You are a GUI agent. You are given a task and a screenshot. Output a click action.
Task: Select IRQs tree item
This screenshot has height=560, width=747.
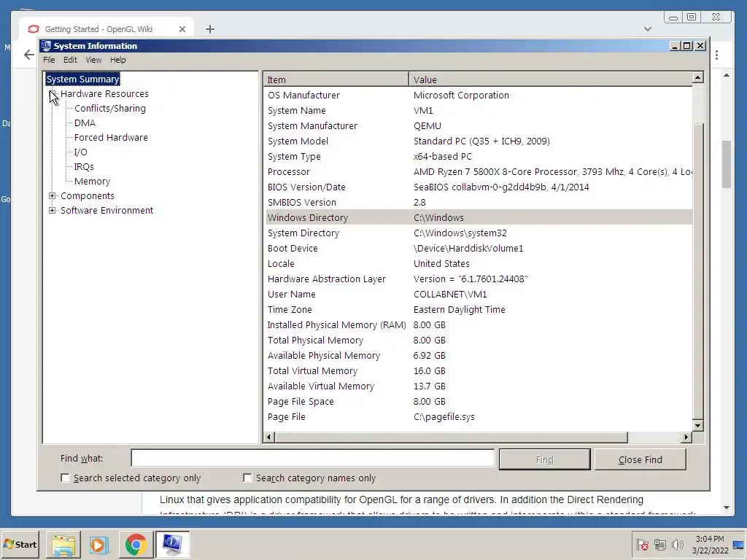[84, 167]
